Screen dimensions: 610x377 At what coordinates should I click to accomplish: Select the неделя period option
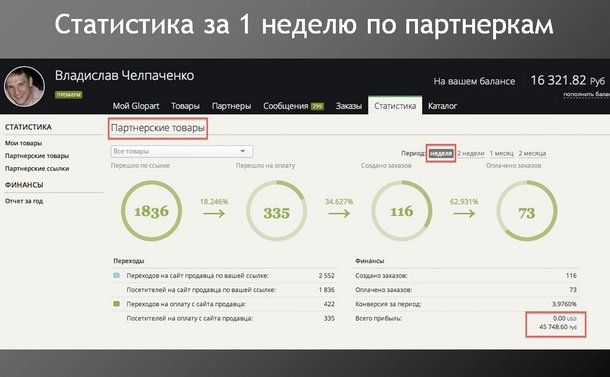(441, 153)
